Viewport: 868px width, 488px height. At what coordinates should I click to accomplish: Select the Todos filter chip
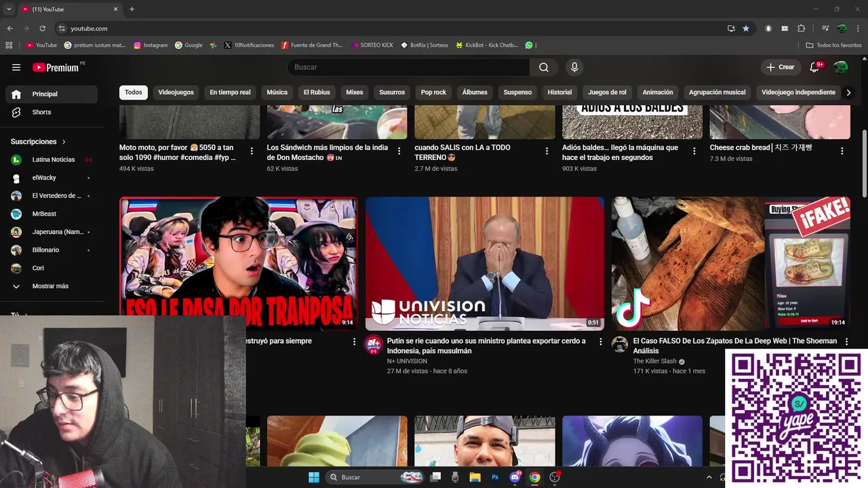(134, 92)
